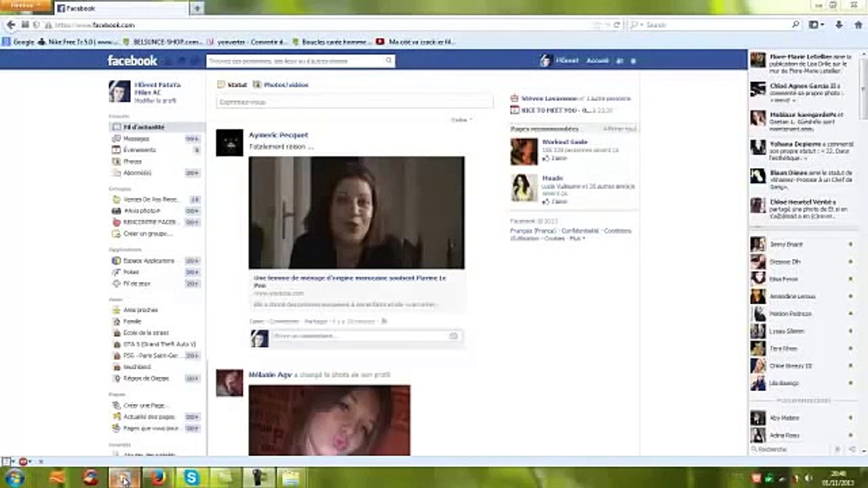
Task: Click the YouTube bookmark icon in the bookmarks bar
Action: coord(380,41)
